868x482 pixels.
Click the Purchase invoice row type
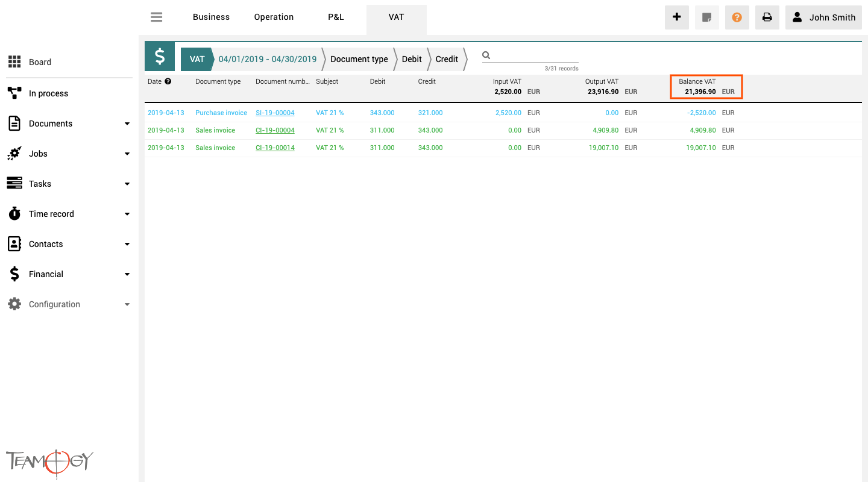[221, 113]
